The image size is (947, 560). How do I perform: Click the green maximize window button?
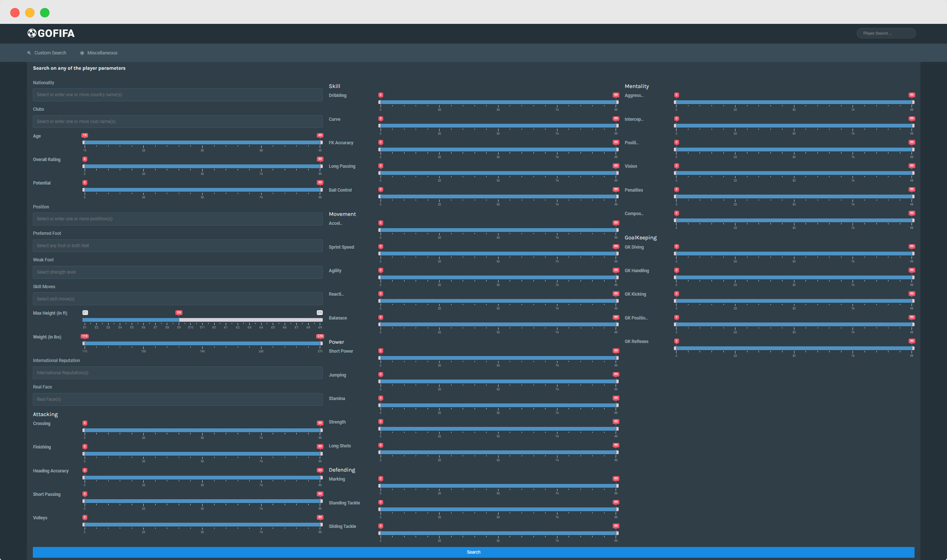click(x=44, y=13)
